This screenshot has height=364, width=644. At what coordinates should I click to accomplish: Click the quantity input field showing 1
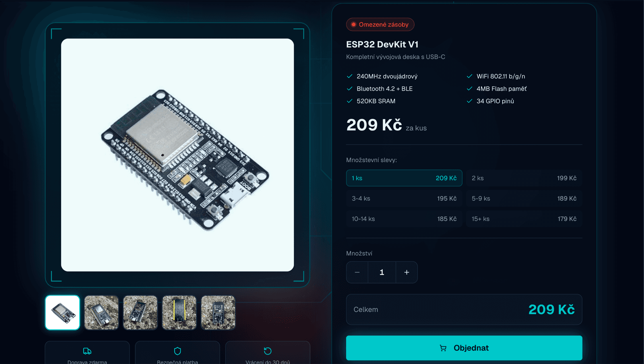(x=382, y=272)
